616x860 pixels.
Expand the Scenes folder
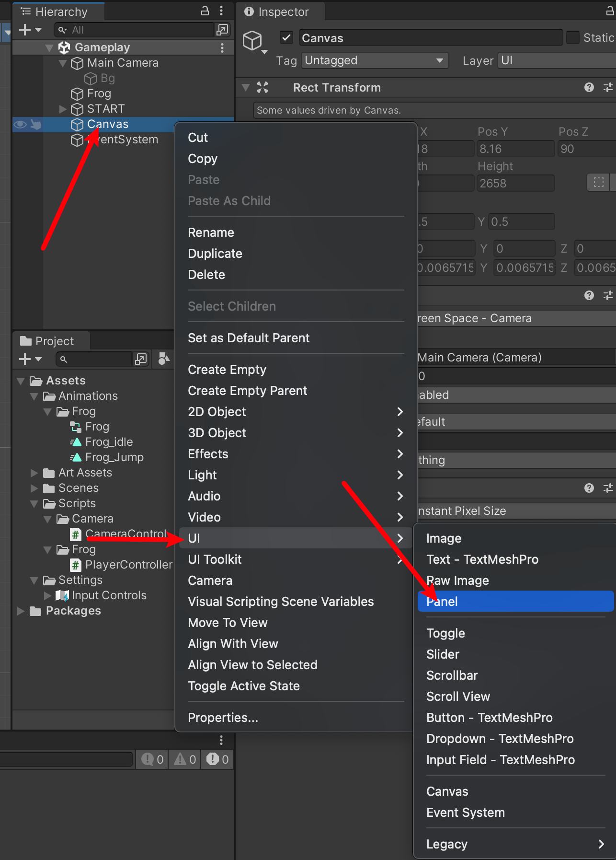pyautogui.click(x=34, y=488)
